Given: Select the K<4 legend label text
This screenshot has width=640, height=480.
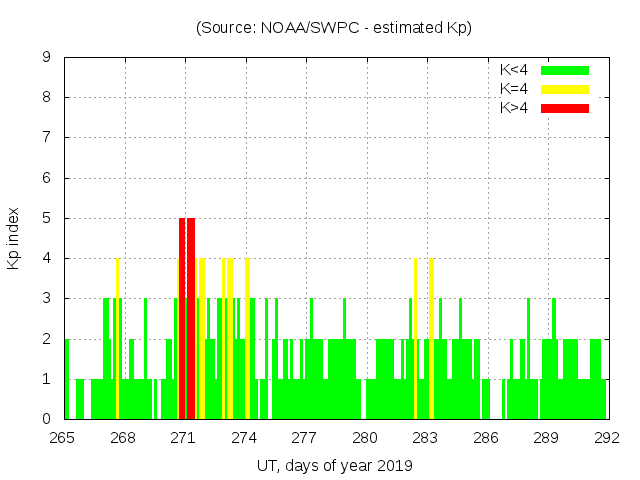Looking at the screenshot, I should 514,70.
